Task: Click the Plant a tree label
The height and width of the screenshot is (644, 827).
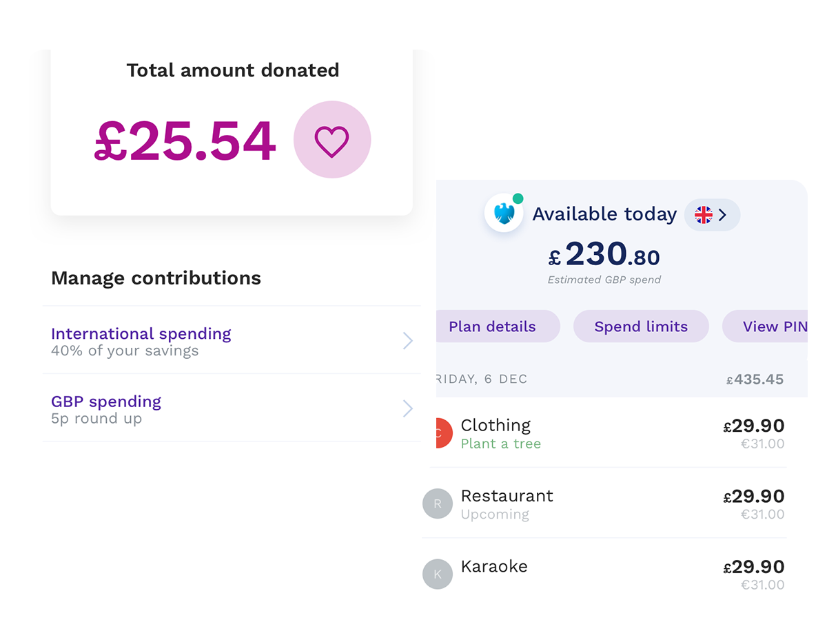Action: pyautogui.click(x=501, y=444)
